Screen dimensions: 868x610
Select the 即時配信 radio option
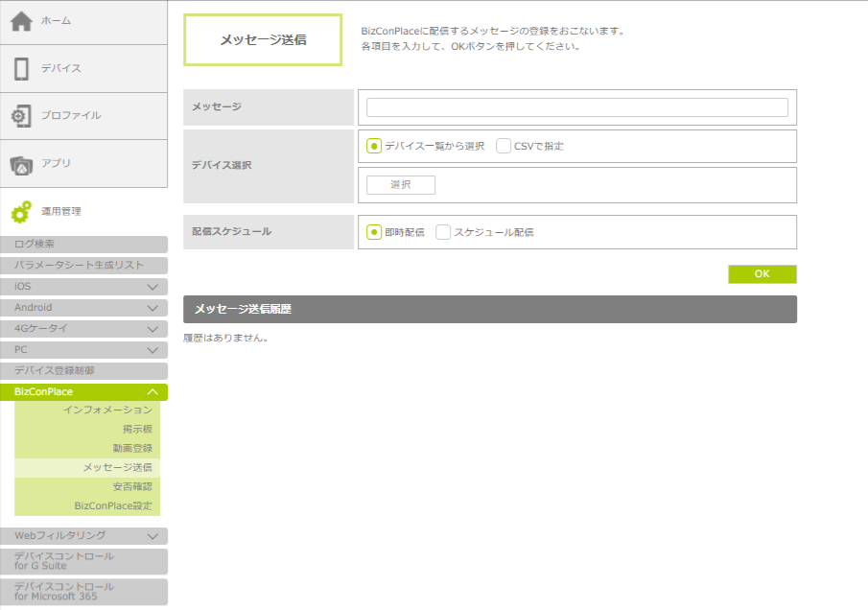click(374, 232)
